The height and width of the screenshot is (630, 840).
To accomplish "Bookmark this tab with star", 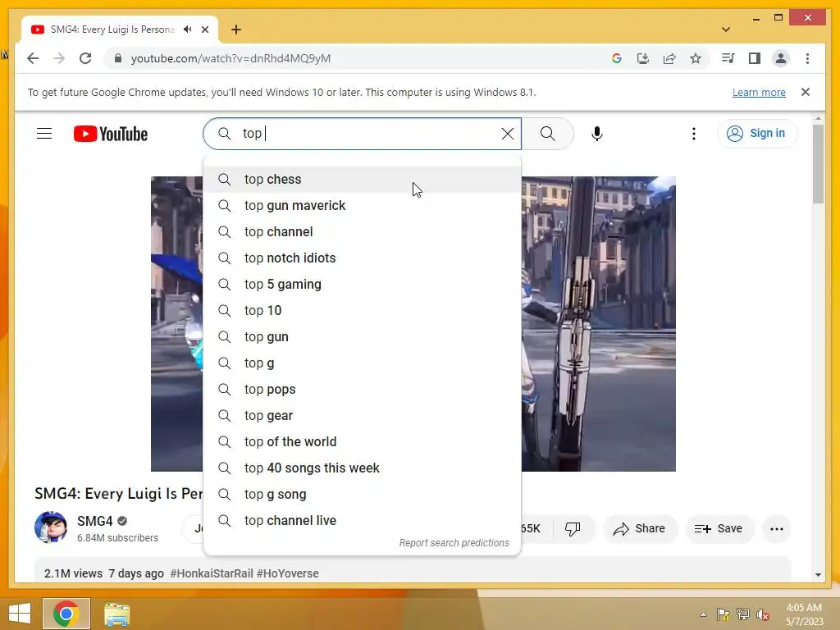I will [696, 58].
